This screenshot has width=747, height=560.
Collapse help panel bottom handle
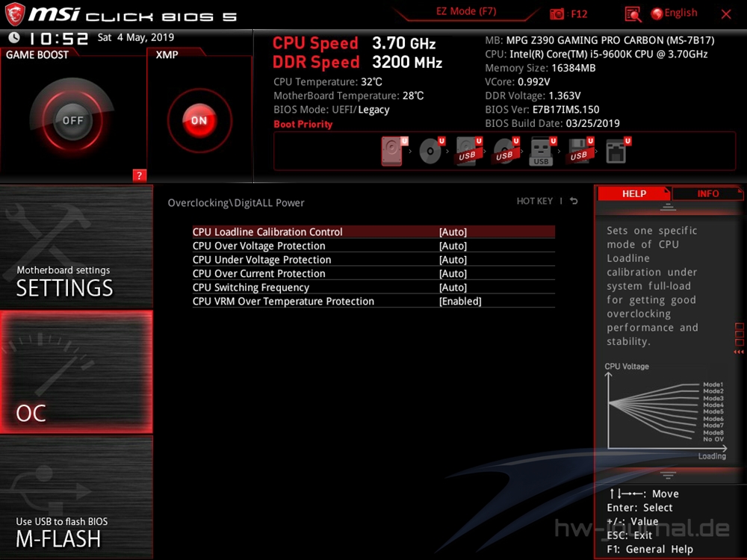(668, 475)
